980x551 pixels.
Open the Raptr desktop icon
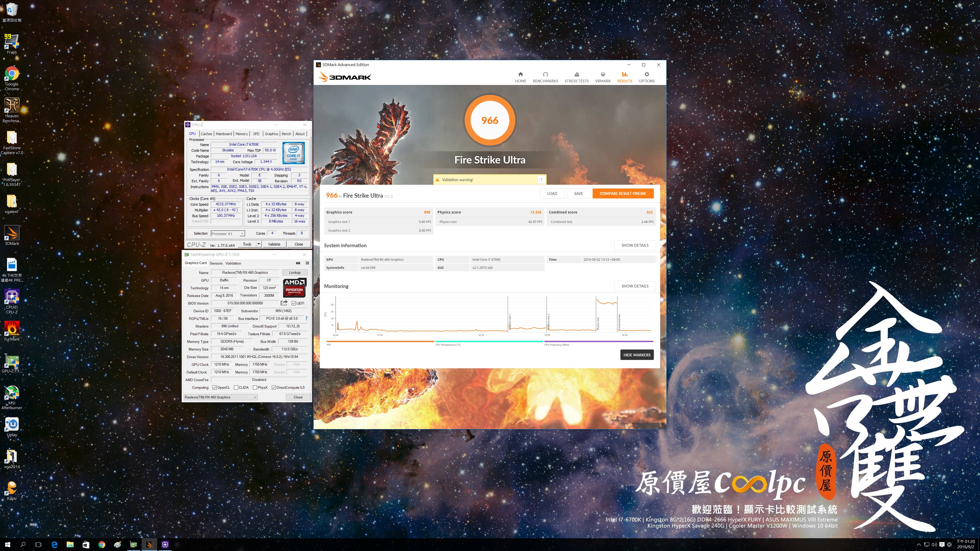pyautogui.click(x=12, y=491)
